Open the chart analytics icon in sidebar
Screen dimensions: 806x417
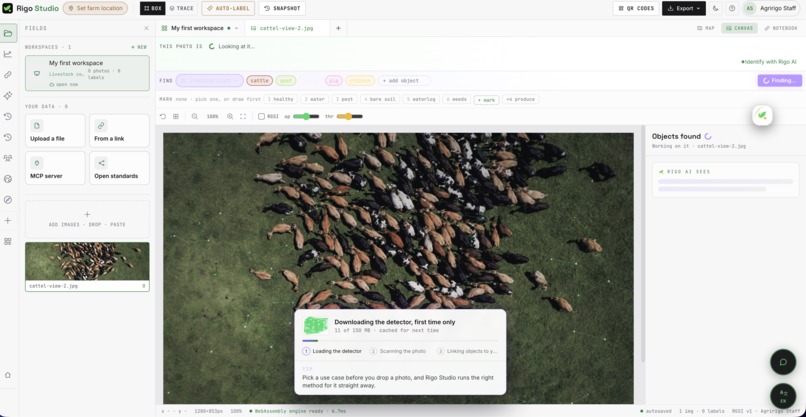point(8,54)
